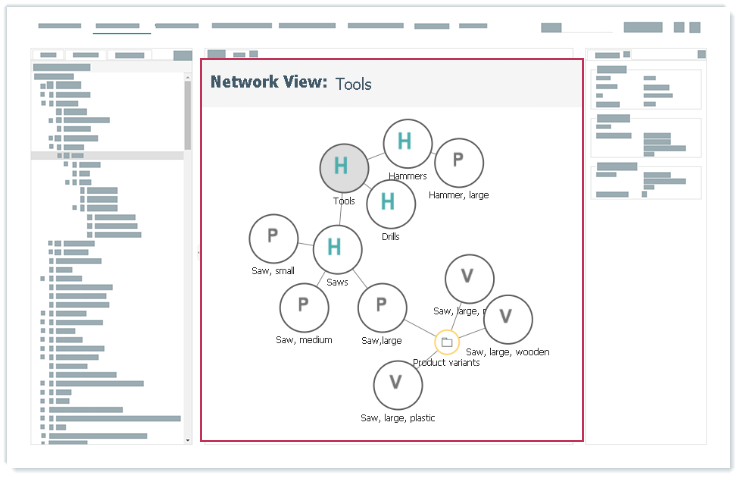Select the Saw, medium product node

tap(304, 308)
